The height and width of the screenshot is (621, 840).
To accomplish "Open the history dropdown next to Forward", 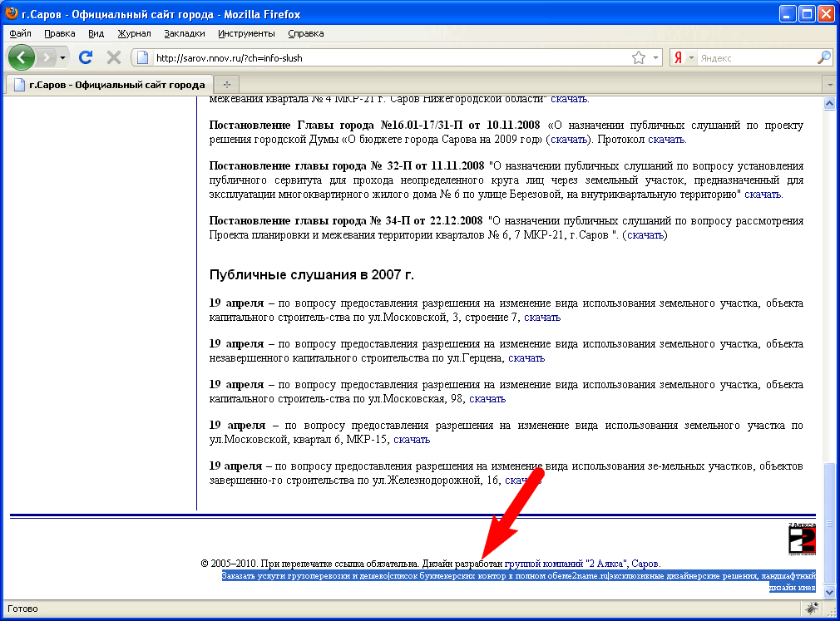I will point(62,58).
